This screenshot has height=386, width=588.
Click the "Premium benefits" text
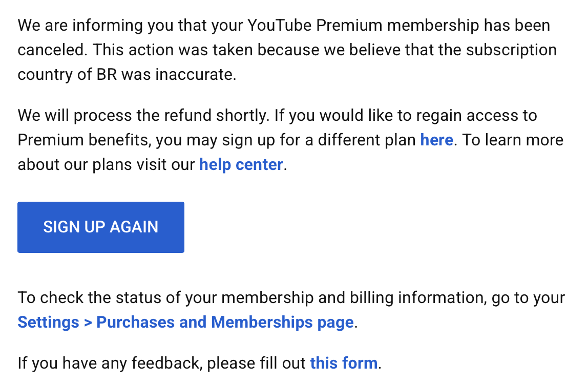tap(84, 140)
